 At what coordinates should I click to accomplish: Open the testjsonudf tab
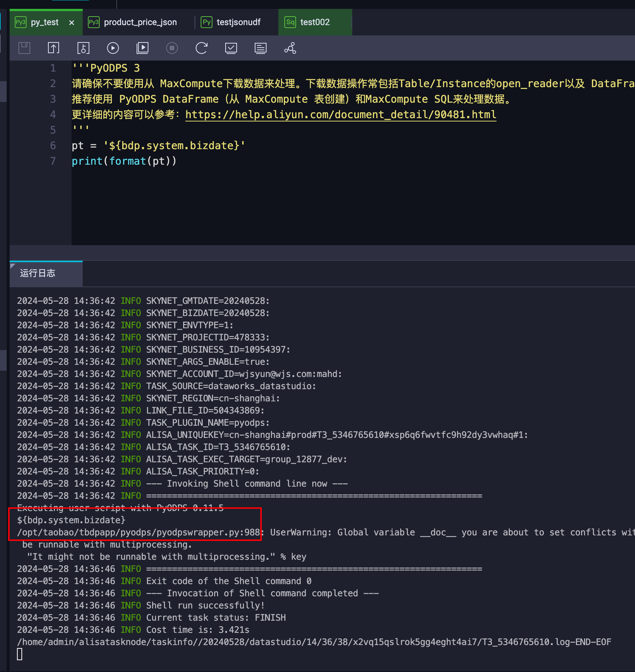pyautogui.click(x=238, y=22)
